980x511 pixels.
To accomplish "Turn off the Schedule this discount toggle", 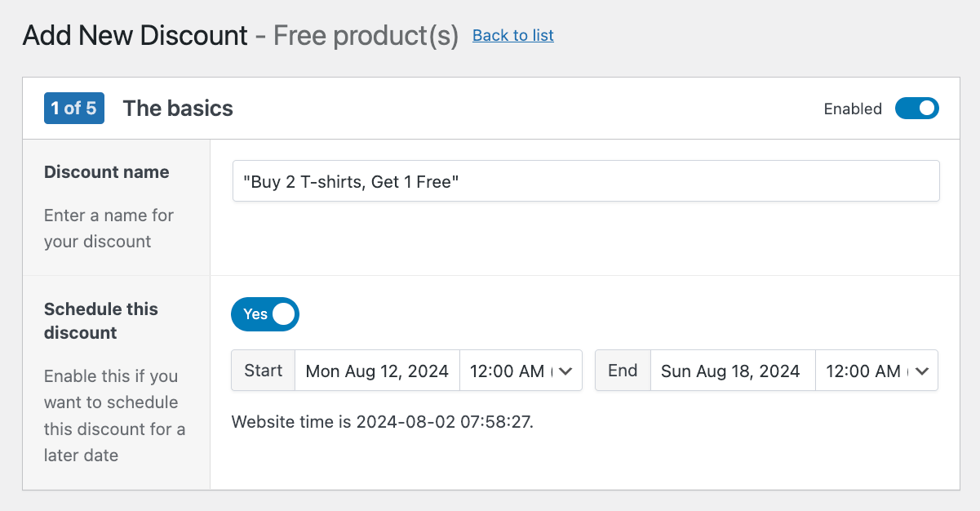I will 265,314.
